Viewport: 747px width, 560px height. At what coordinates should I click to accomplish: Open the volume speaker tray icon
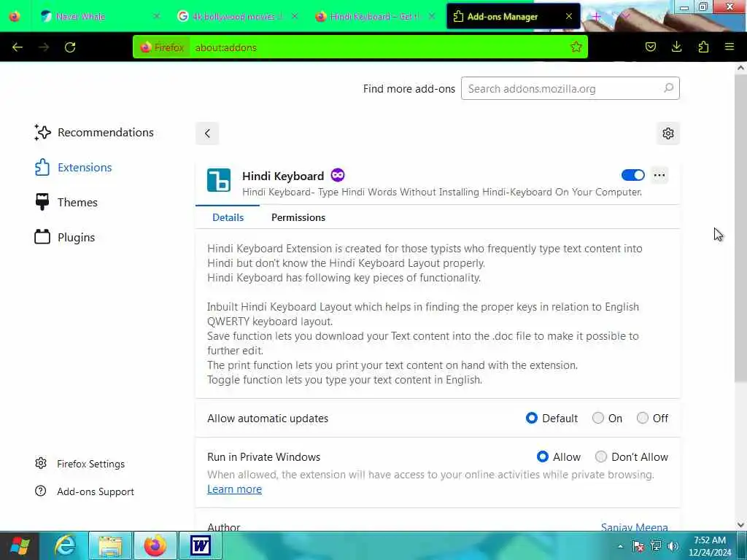click(673, 546)
